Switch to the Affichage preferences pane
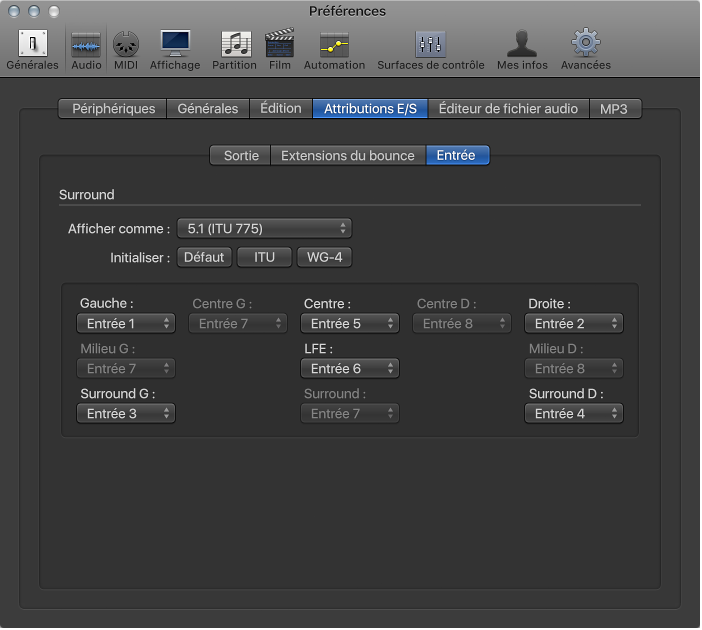Viewport: 702px width, 630px height. click(175, 48)
